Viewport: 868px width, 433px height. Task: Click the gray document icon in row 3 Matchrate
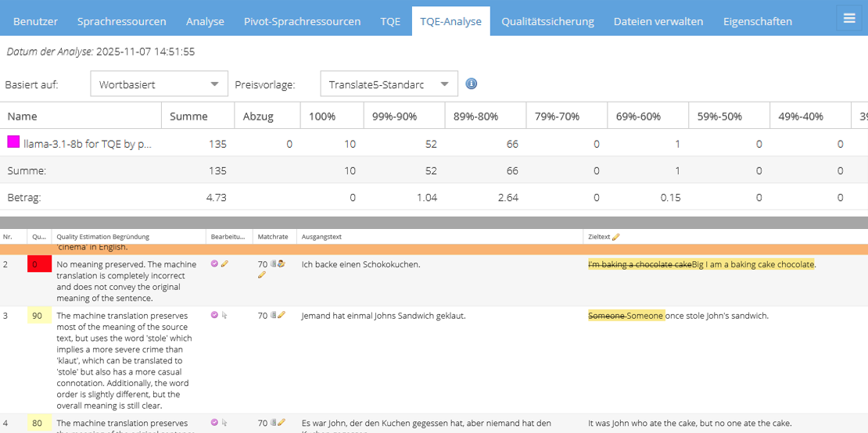[x=274, y=315]
